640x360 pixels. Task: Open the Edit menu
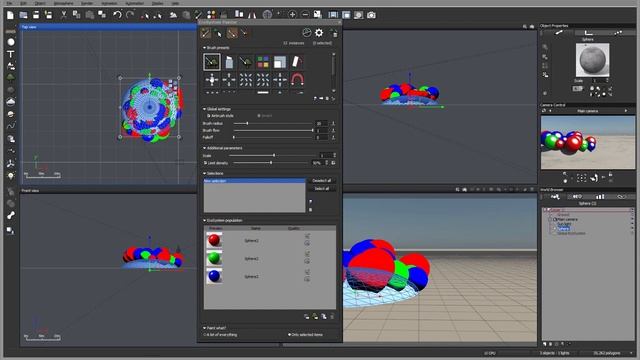click(x=24, y=3)
